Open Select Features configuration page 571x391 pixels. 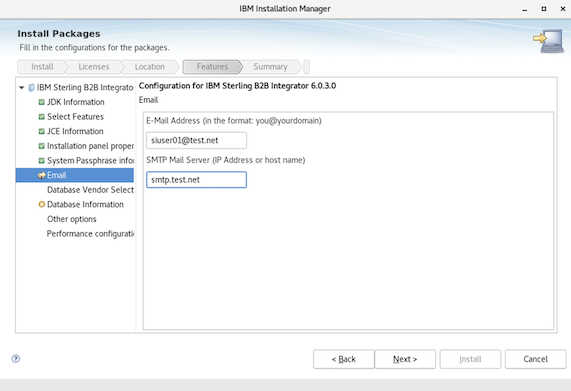[75, 117]
